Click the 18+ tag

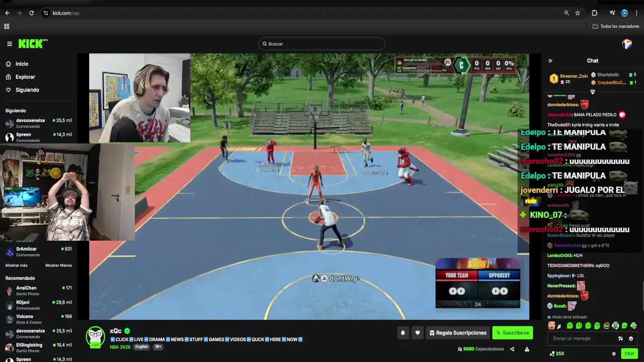pyautogui.click(x=158, y=347)
